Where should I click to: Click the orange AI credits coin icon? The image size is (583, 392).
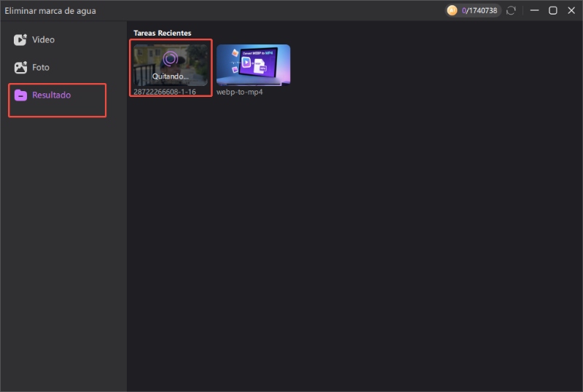point(452,10)
